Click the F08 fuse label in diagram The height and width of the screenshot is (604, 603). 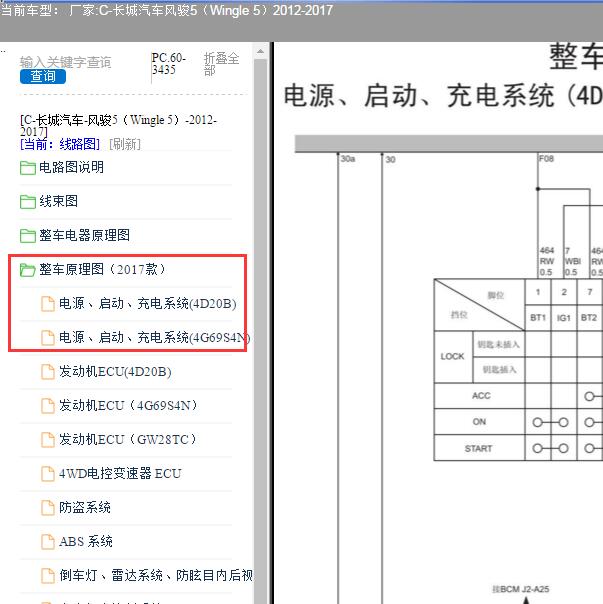click(x=546, y=159)
